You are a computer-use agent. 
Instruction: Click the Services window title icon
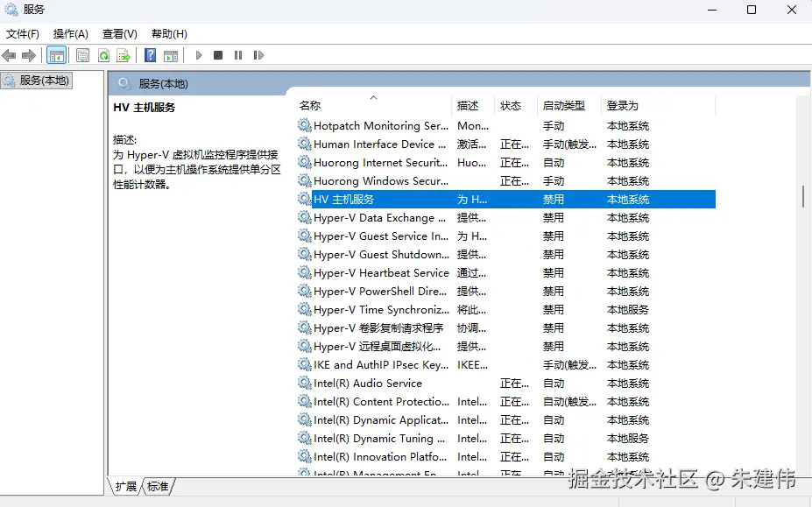coord(11,10)
